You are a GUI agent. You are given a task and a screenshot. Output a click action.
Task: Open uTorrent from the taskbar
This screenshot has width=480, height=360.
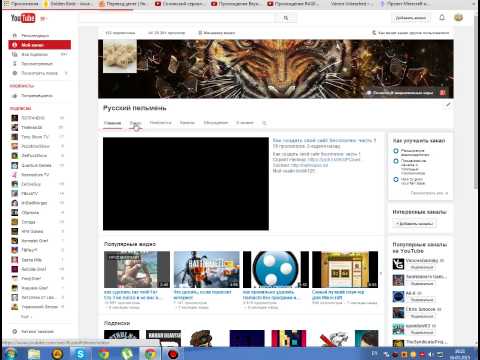[127, 353]
